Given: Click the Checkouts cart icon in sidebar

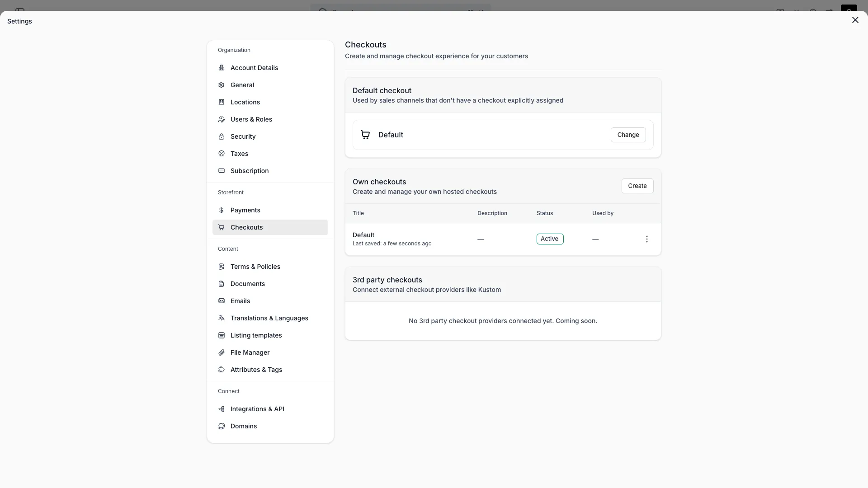Looking at the screenshot, I should [222, 227].
